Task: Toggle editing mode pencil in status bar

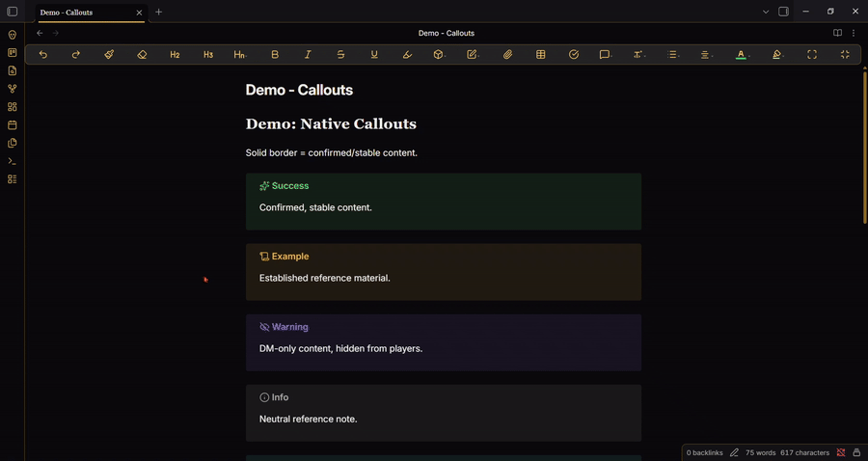Action: [734, 452]
